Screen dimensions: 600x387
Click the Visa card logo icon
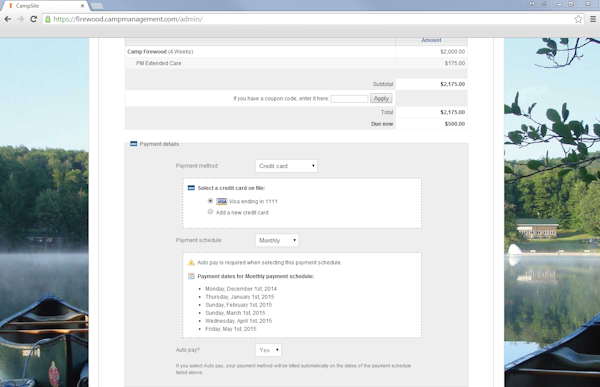(x=222, y=201)
